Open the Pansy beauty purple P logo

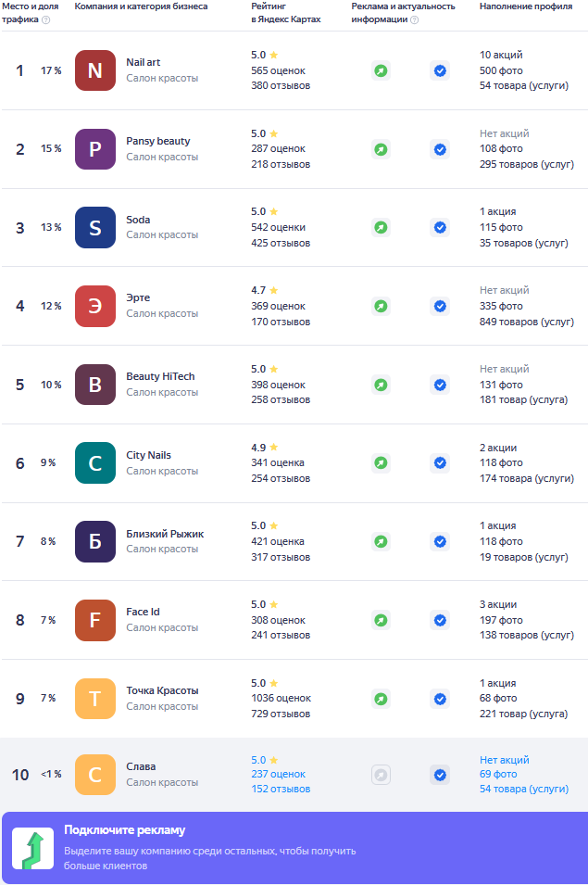tap(95, 149)
